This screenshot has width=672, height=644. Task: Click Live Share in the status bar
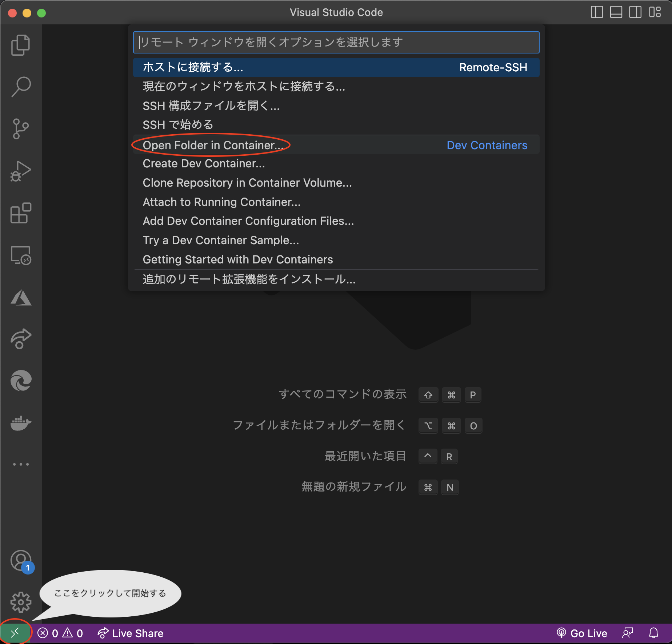click(136, 633)
